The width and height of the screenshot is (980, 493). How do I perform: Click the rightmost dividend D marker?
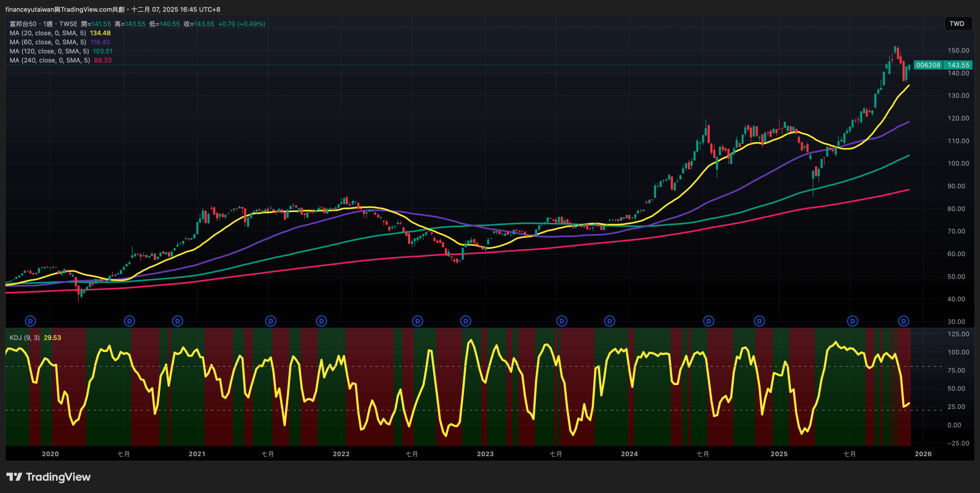(x=903, y=321)
